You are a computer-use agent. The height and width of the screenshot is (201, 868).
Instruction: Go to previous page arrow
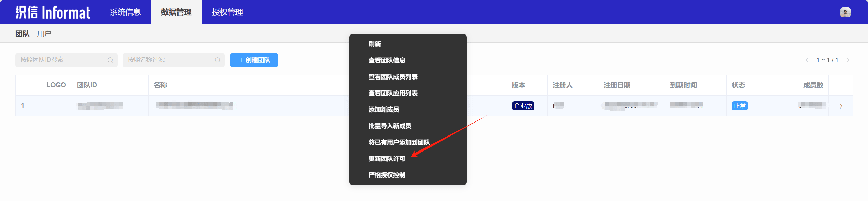(808, 60)
